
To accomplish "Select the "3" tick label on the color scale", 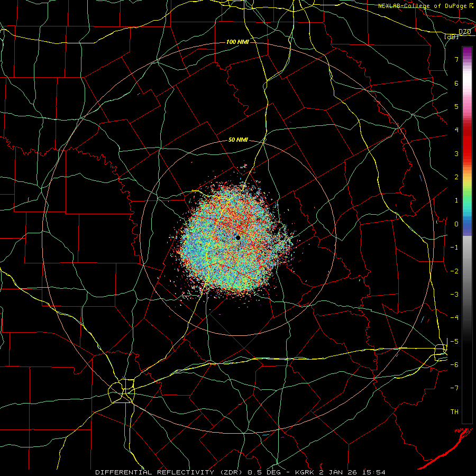I will 456,153.
